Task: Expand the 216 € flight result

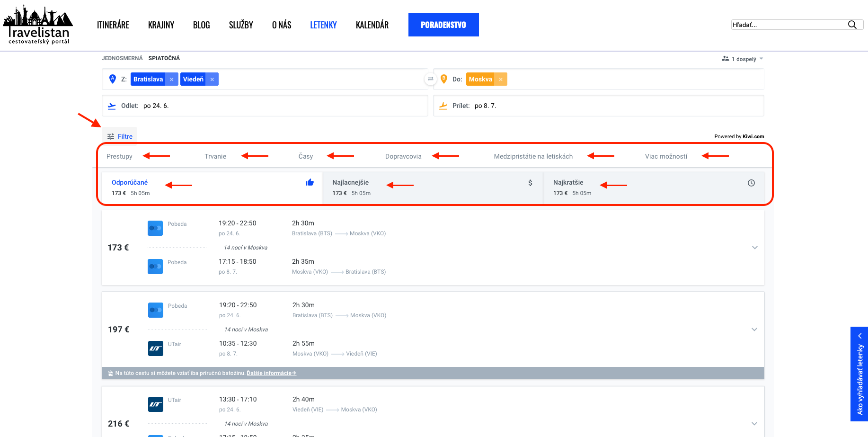Action: (754, 424)
